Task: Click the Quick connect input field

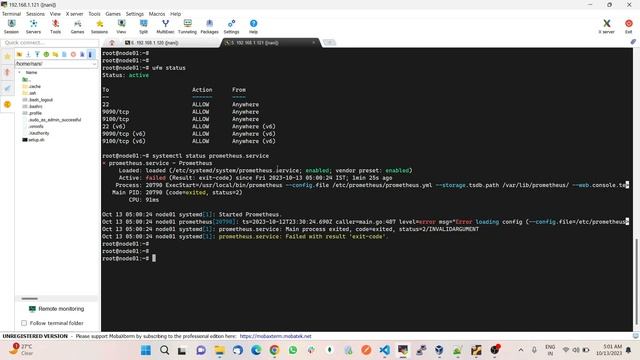Action: [50, 42]
